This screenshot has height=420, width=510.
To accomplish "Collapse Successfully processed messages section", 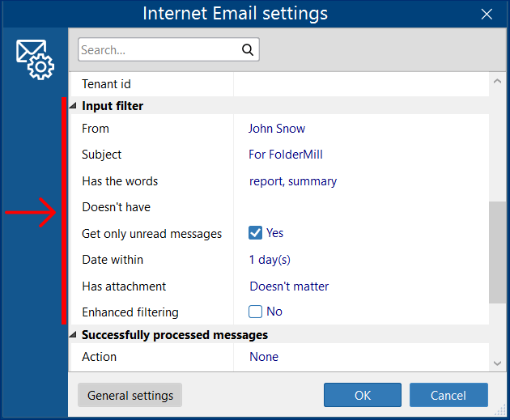I will pos(74,335).
